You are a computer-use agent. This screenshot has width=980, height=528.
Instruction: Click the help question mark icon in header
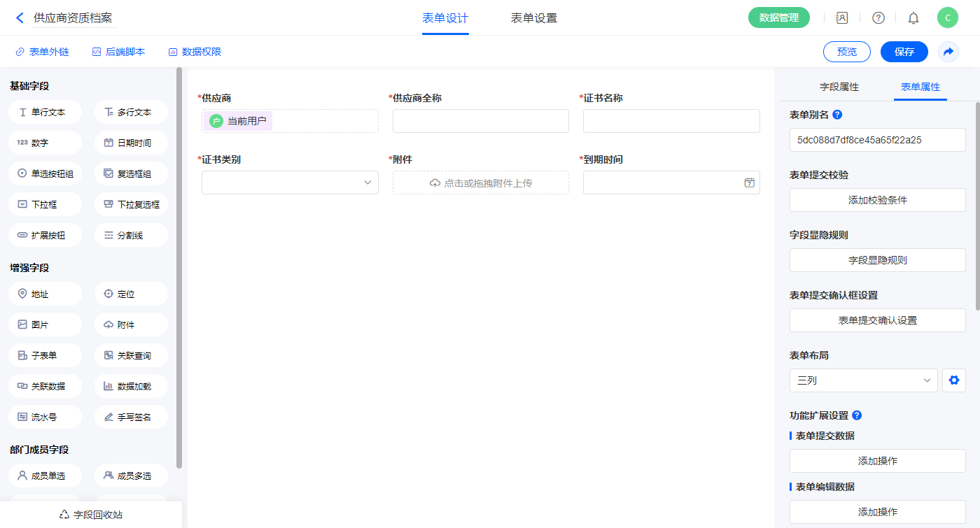(x=878, y=18)
